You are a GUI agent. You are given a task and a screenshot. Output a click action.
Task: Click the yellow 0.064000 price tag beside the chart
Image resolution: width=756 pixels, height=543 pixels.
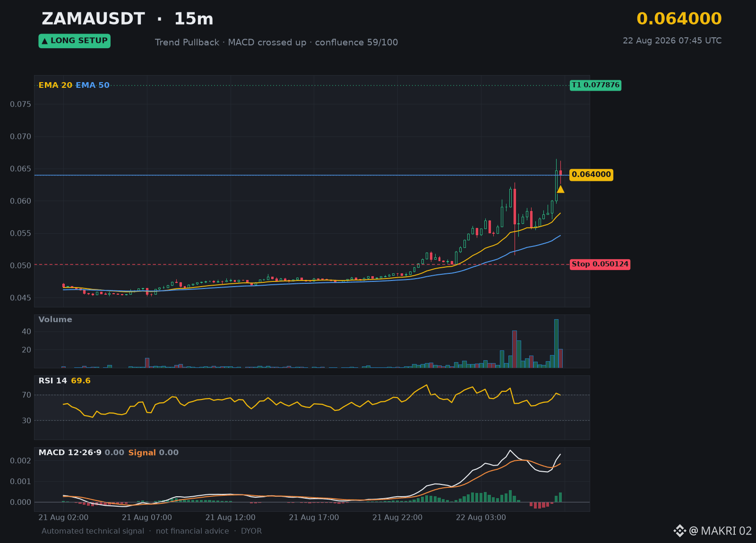[x=591, y=175]
